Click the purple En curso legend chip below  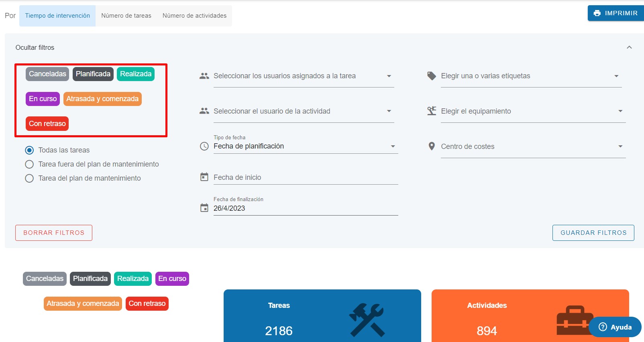coord(172,279)
